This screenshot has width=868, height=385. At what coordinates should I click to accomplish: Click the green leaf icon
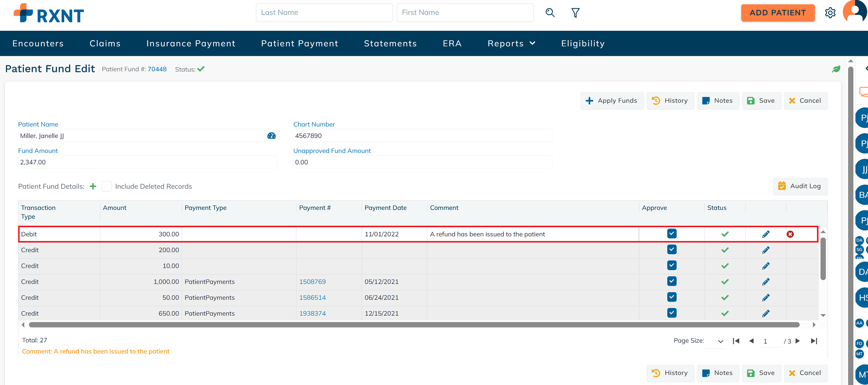click(836, 69)
